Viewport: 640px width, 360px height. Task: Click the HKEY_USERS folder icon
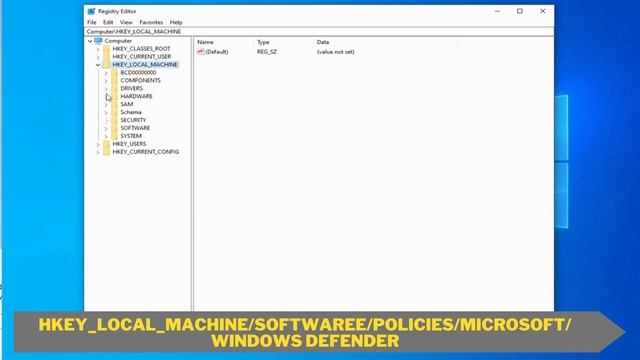107,144
